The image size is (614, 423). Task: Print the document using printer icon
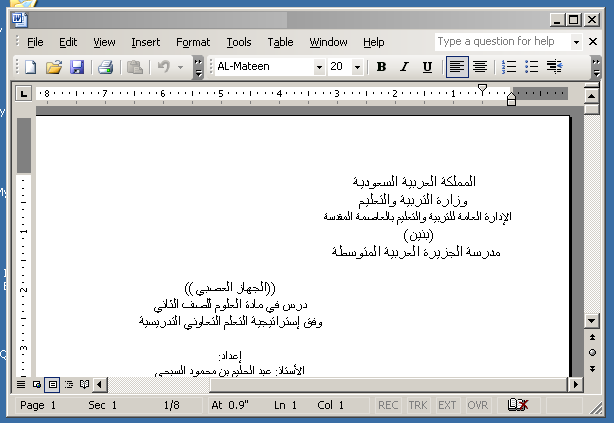pyautogui.click(x=106, y=67)
